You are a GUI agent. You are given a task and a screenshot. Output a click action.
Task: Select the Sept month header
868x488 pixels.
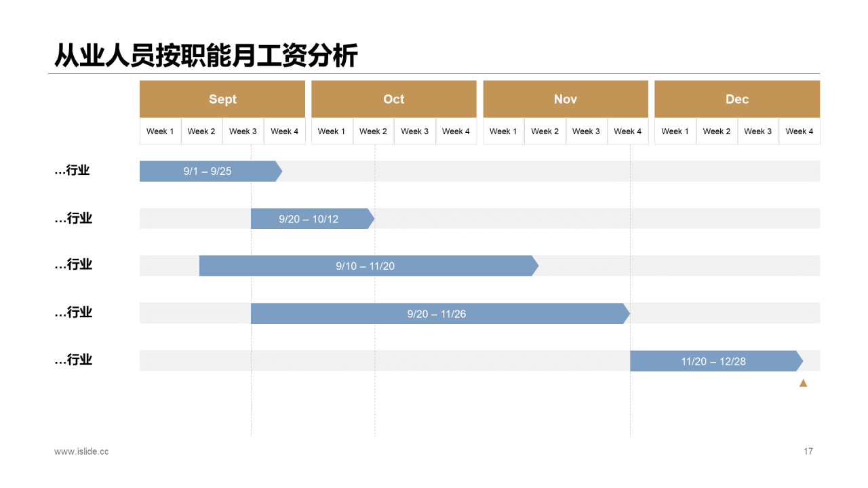click(x=222, y=99)
